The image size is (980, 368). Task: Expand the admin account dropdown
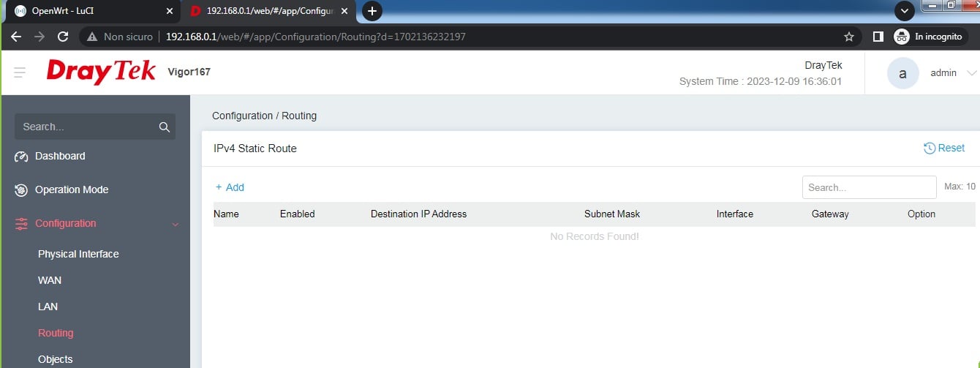(x=971, y=73)
